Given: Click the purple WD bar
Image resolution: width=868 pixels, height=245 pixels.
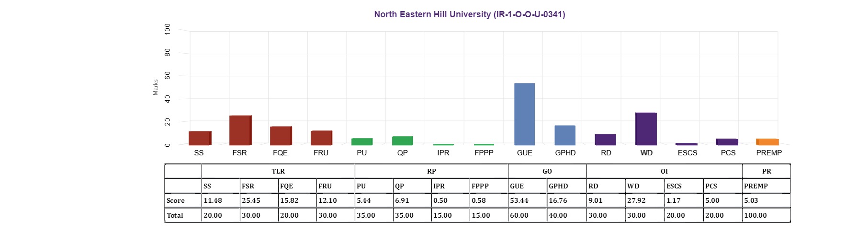Looking at the screenshot, I should pos(646,129).
